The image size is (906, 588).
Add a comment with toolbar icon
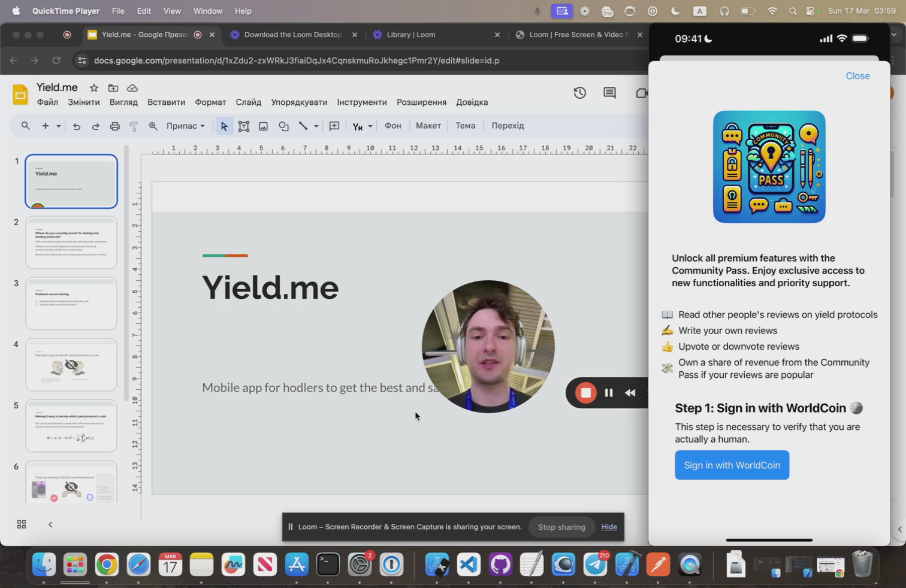(x=334, y=126)
